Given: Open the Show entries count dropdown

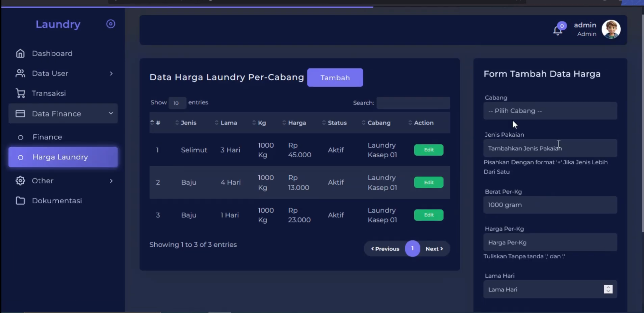Looking at the screenshot, I should (x=177, y=103).
